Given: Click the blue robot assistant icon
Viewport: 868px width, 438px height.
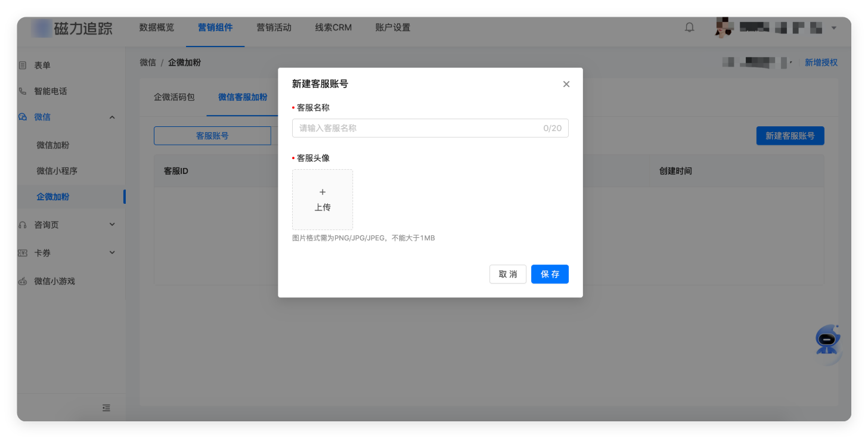Looking at the screenshot, I should [827, 340].
